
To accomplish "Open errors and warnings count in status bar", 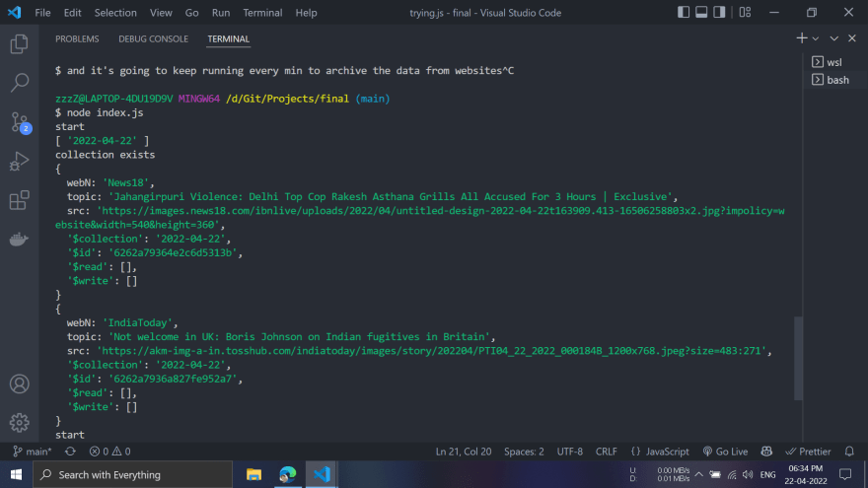I will pyautogui.click(x=109, y=452).
